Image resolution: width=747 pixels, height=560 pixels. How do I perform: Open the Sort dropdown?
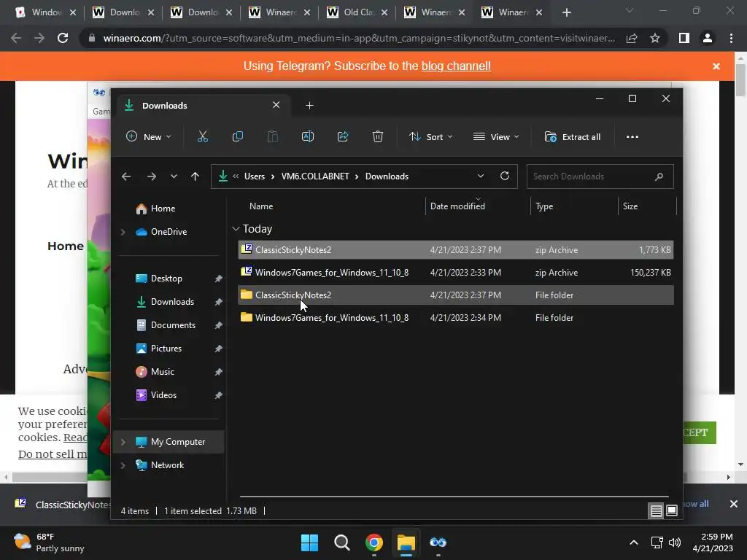point(430,136)
